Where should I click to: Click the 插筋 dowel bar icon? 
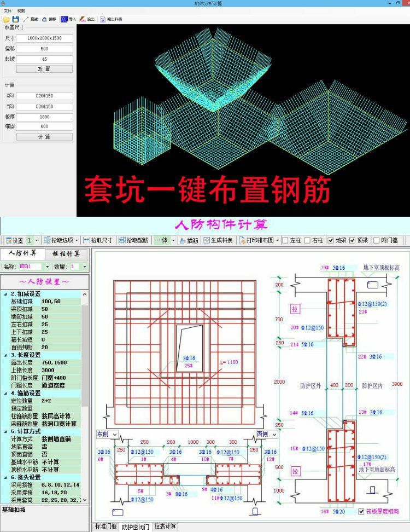tap(183, 240)
